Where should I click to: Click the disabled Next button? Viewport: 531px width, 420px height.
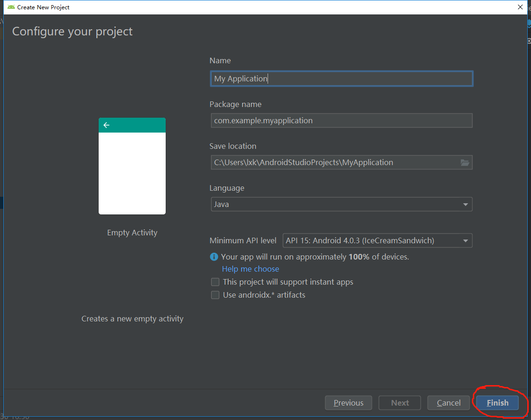click(400, 403)
